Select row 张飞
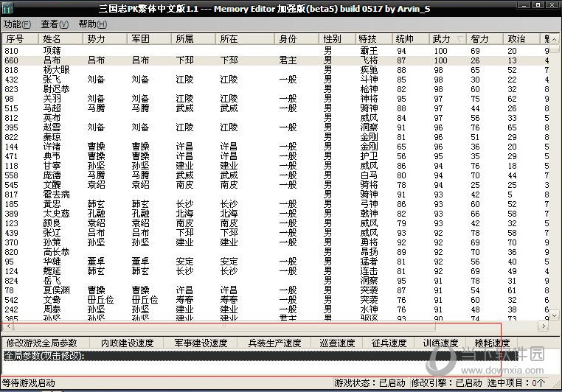 pos(276,80)
